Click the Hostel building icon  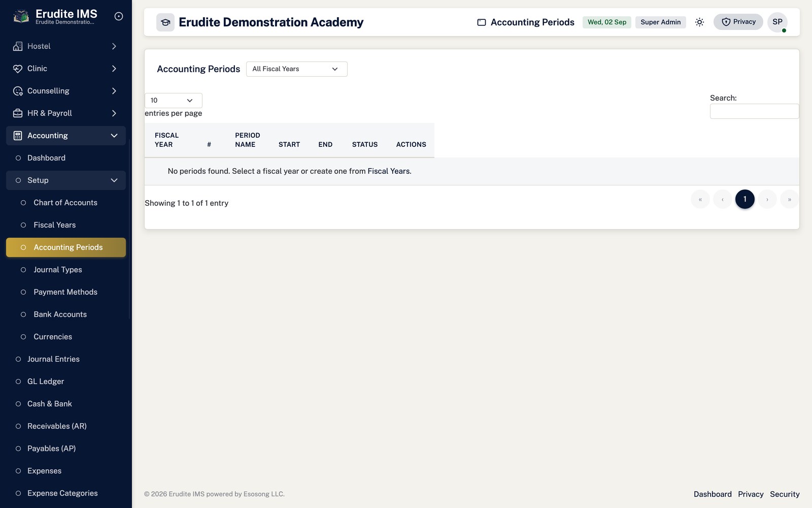18,46
